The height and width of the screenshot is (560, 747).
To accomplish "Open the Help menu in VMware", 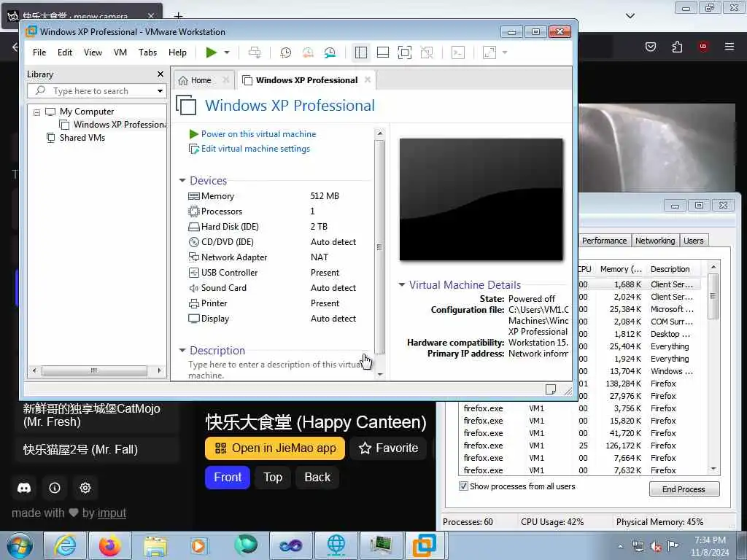I will coord(177,52).
